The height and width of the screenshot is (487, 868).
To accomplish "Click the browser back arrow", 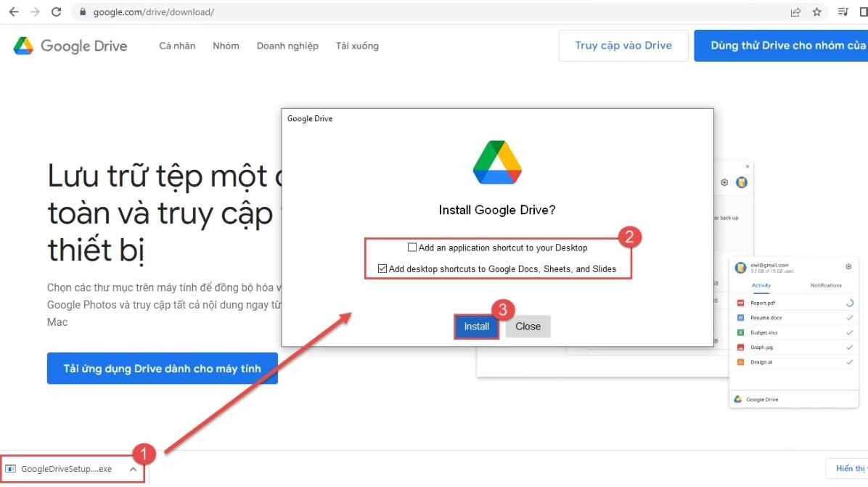I will point(13,12).
